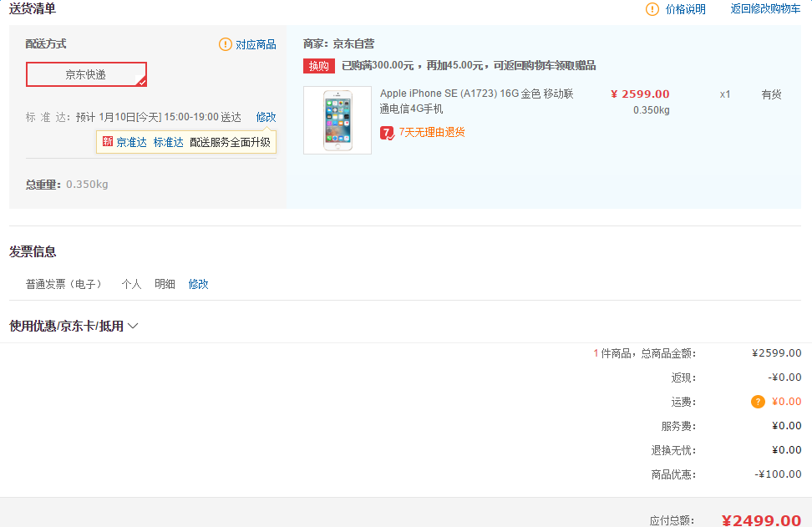Click the 发票信息 section heading
This screenshot has height=527, width=812.
tap(33, 251)
